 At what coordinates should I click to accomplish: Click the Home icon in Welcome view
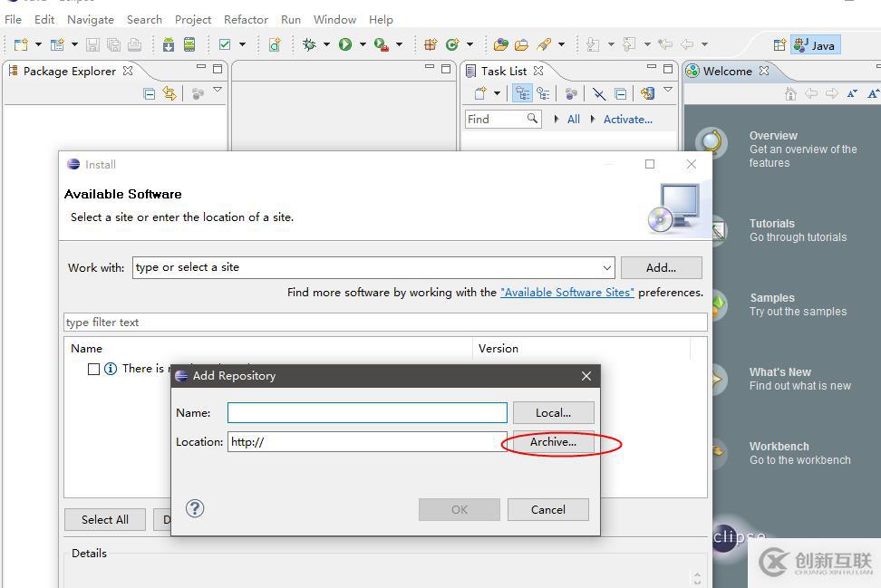(x=790, y=94)
